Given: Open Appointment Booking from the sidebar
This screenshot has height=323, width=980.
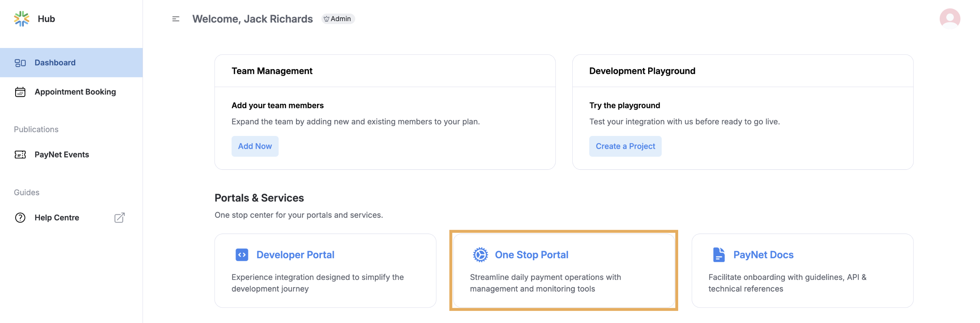Looking at the screenshot, I should point(75,91).
